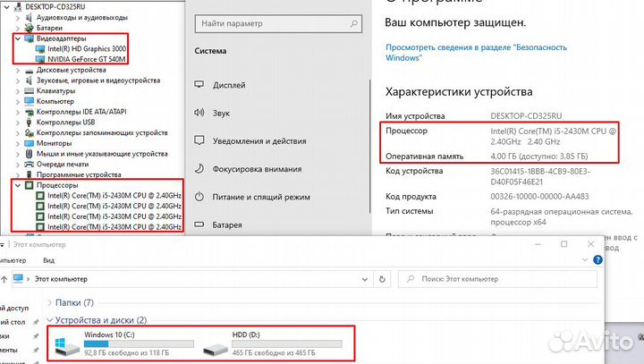Click the Дисплей icon in Settings sidebar
This screenshot has height=364, width=644.
point(199,85)
